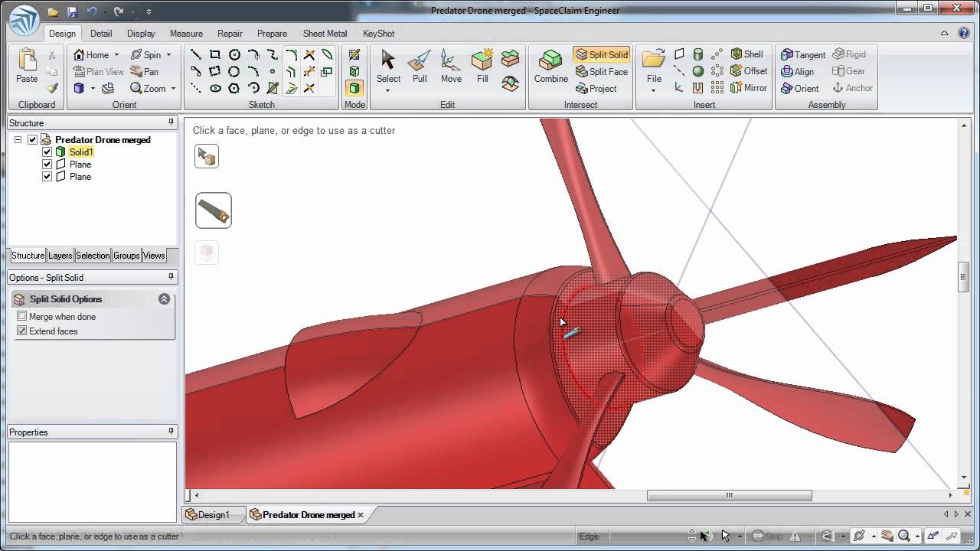Click the Previous View arrow in status bar
Image resolution: width=980 pixels, height=551 pixels.
[x=933, y=536]
